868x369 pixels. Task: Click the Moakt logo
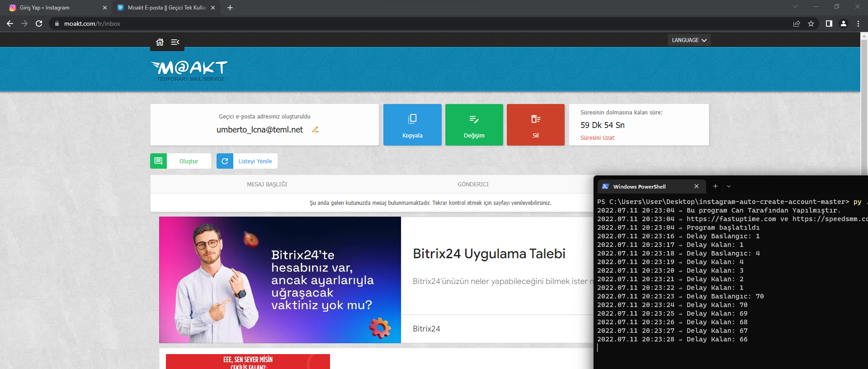point(189,71)
